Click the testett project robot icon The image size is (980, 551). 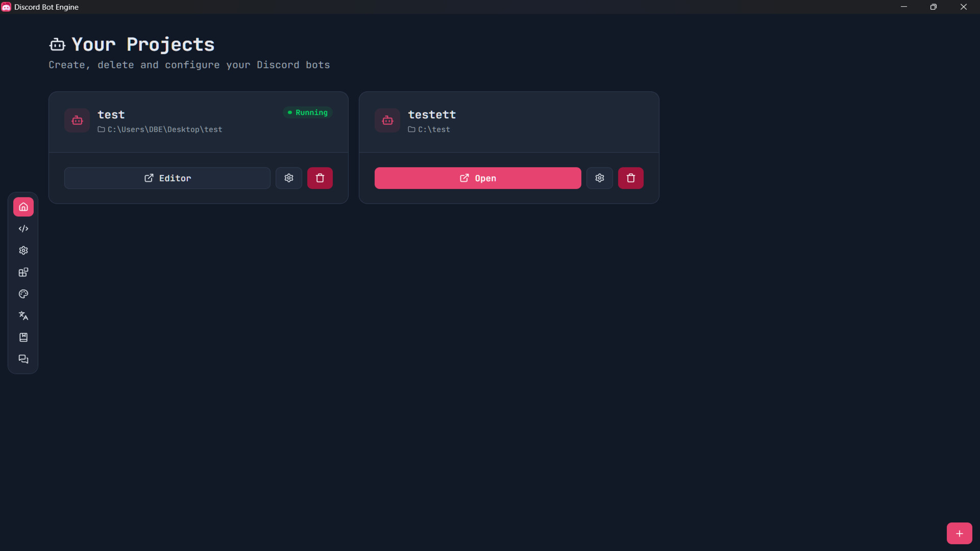387,120
